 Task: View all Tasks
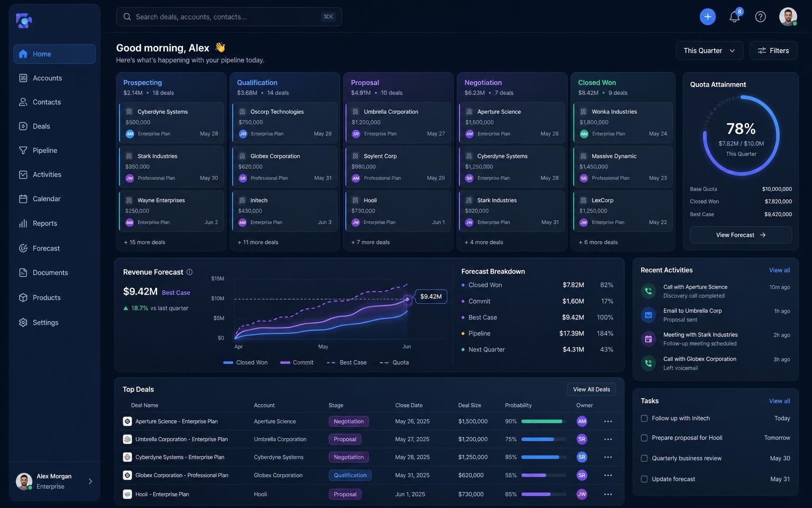coord(779,401)
